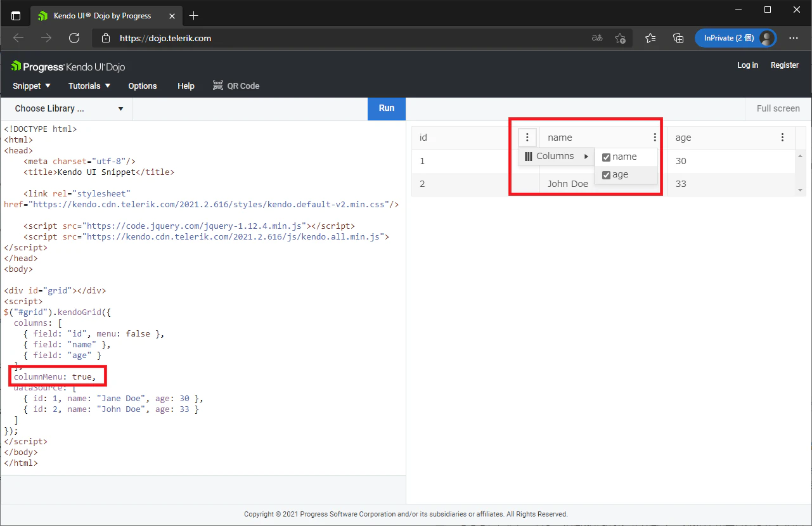Click the id column header
This screenshot has height=526, width=812.
(x=465, y=138)
